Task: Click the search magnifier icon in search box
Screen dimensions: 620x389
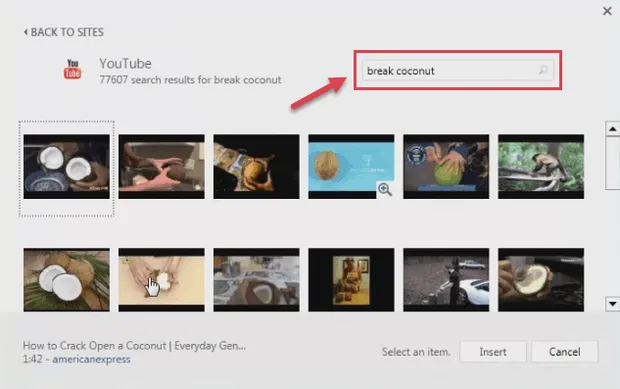Action: [x=543, y=70]
